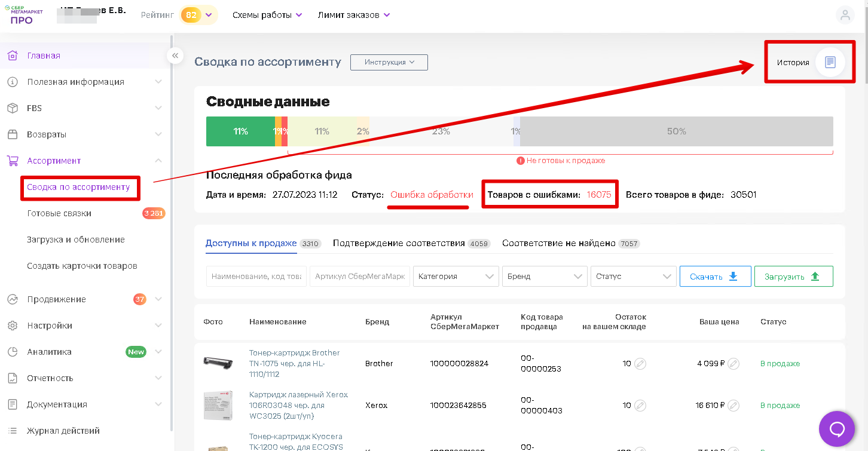Open Тонер-картридж Brother TN-1075 link
The image size is (868, 451).
[294, 364]
